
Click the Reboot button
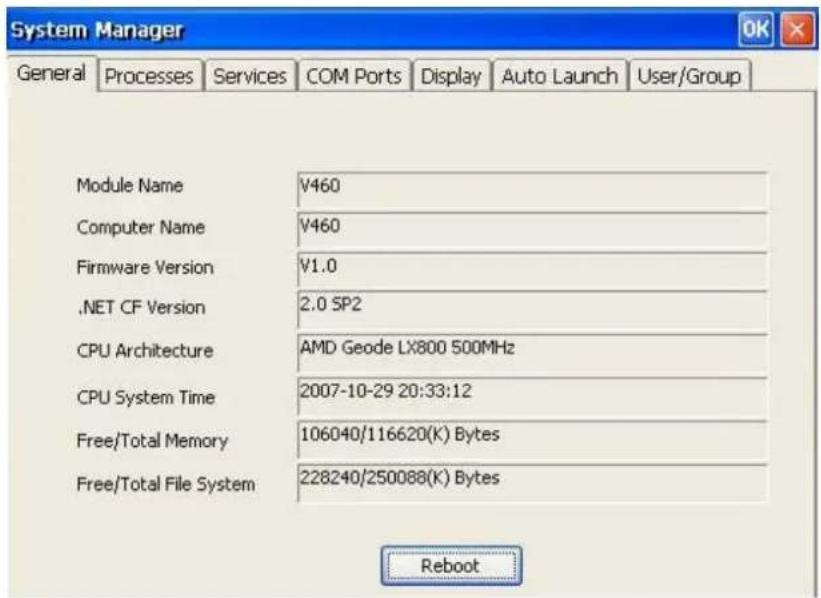point(451,566)
